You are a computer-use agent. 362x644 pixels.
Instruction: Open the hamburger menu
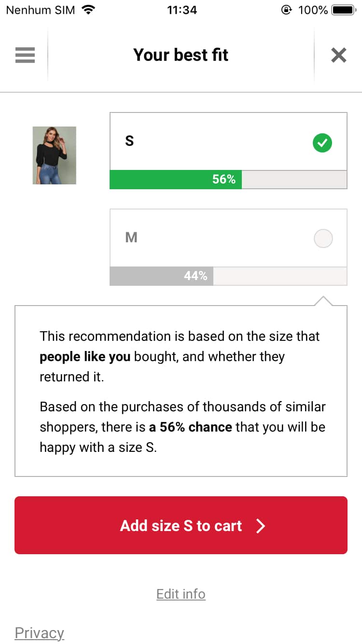(25, 55)
